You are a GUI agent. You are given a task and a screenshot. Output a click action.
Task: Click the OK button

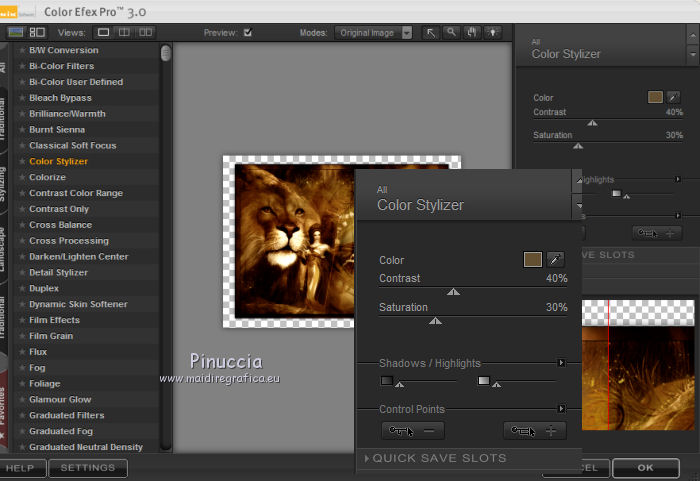point(645,467)
